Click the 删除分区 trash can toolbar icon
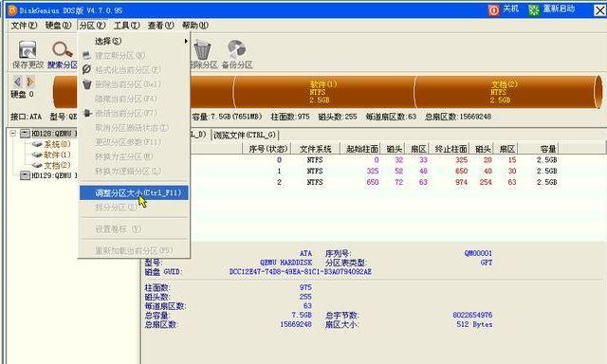 click(x=202, y=50)
